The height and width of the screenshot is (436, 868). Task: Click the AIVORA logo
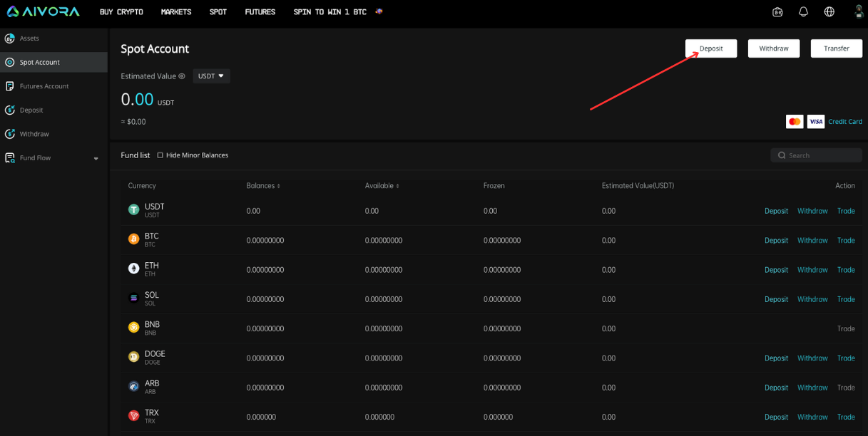pyautogui.click(x=44, y=11)
